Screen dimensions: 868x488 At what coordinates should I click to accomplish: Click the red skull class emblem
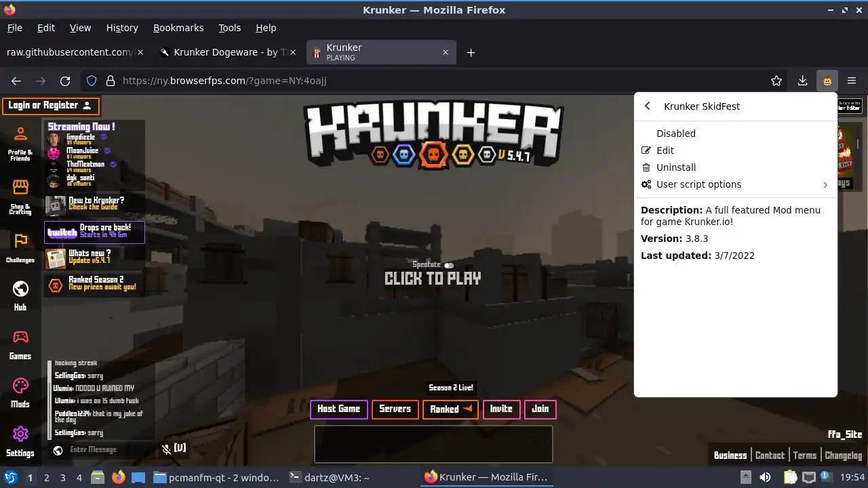(x=433, y=155)
